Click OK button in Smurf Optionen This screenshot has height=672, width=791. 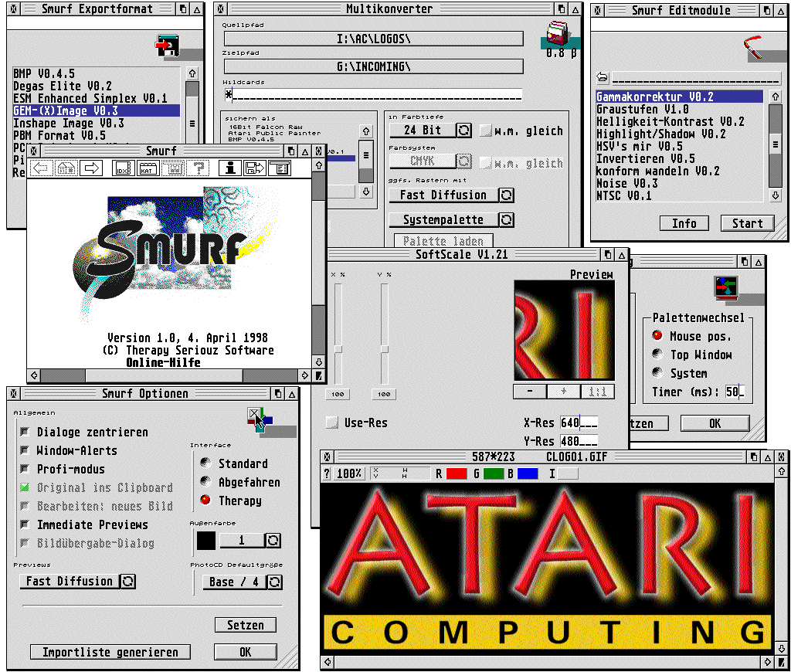[245, 652]
